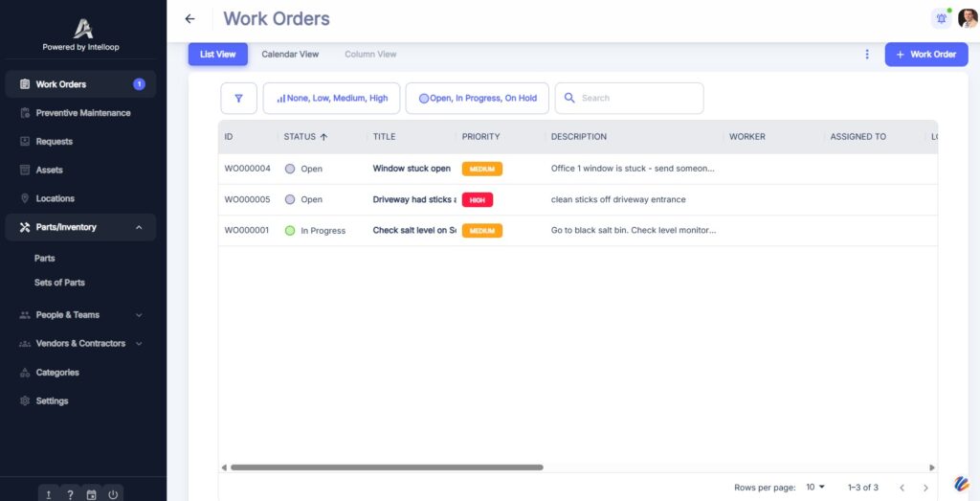Open the status filter Open, In Progress, On Hold
The image size is (980, 501).
(477, 98)
